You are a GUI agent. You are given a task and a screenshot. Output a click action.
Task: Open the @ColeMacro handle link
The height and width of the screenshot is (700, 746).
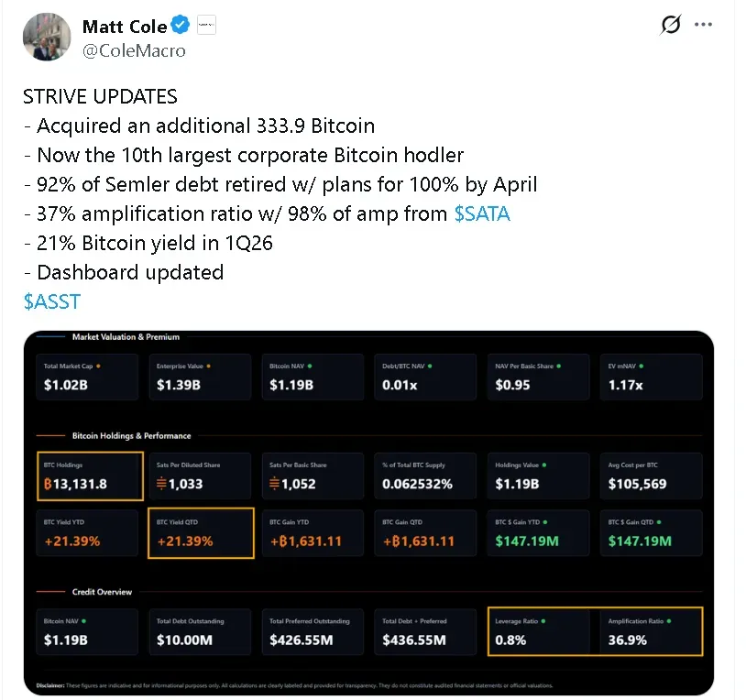tap(134, 50)
